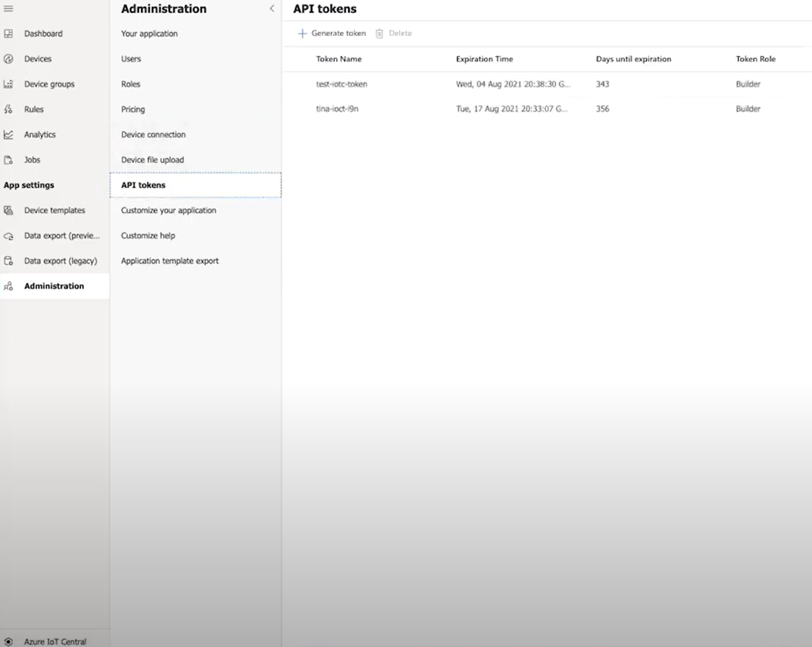Click the hamburger menu icon
This screenshot has height=647, width=812.
(x=8, y=8)
